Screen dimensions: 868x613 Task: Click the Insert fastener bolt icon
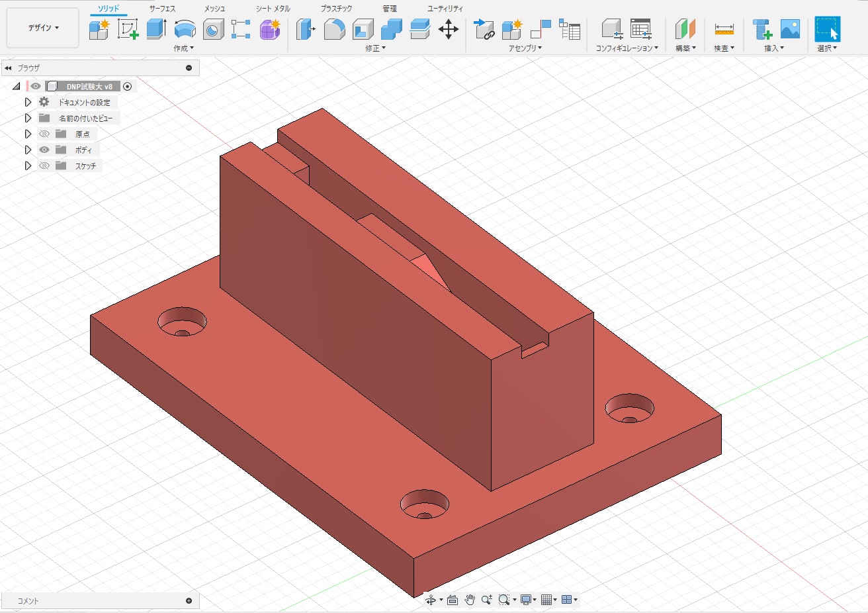(763, 29)
